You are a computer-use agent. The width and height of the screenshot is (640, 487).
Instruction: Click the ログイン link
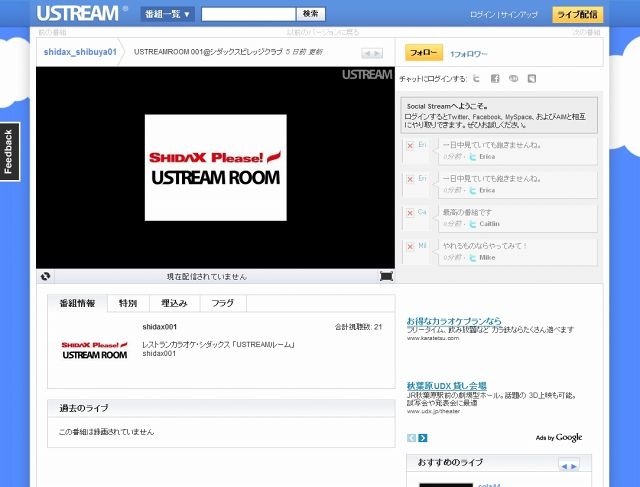(482, 15)
